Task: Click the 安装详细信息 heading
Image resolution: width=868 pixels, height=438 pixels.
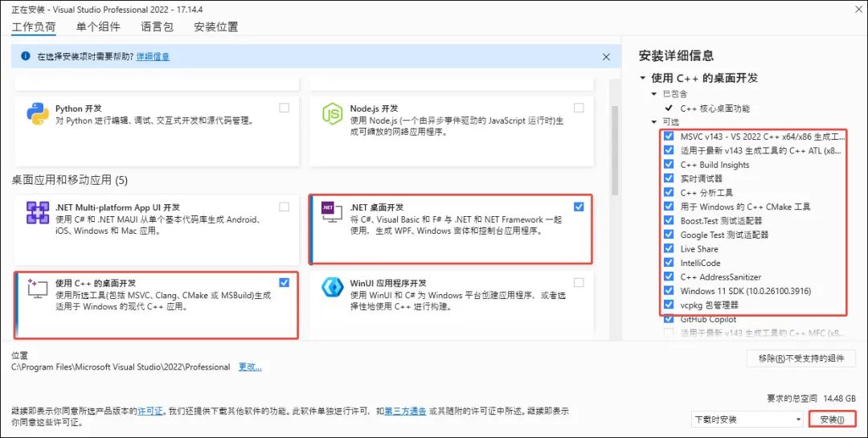Action: pyautogui.click(x=676, y=55)
